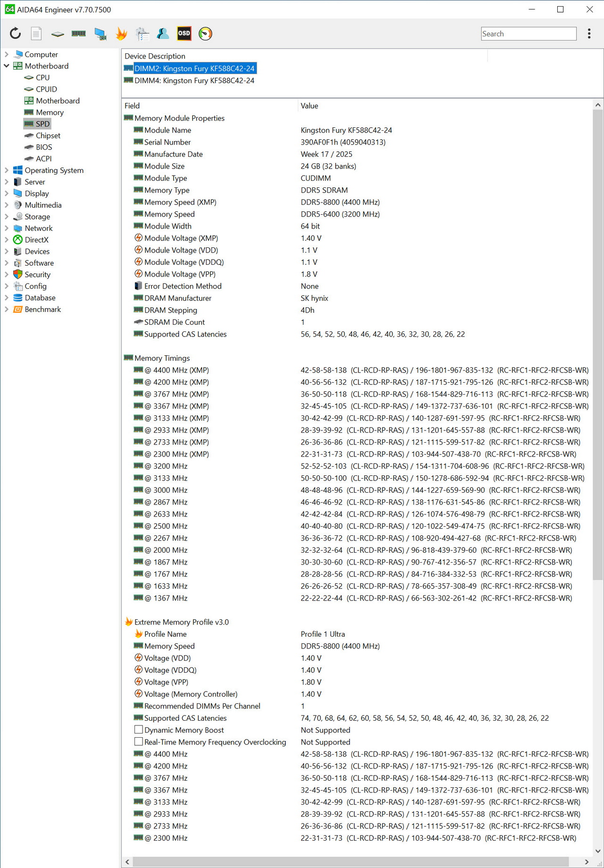The height and width of the screenshot is (868, 604).
Task: Click the user profile toolbar icon
Action: tap(163, 34)
